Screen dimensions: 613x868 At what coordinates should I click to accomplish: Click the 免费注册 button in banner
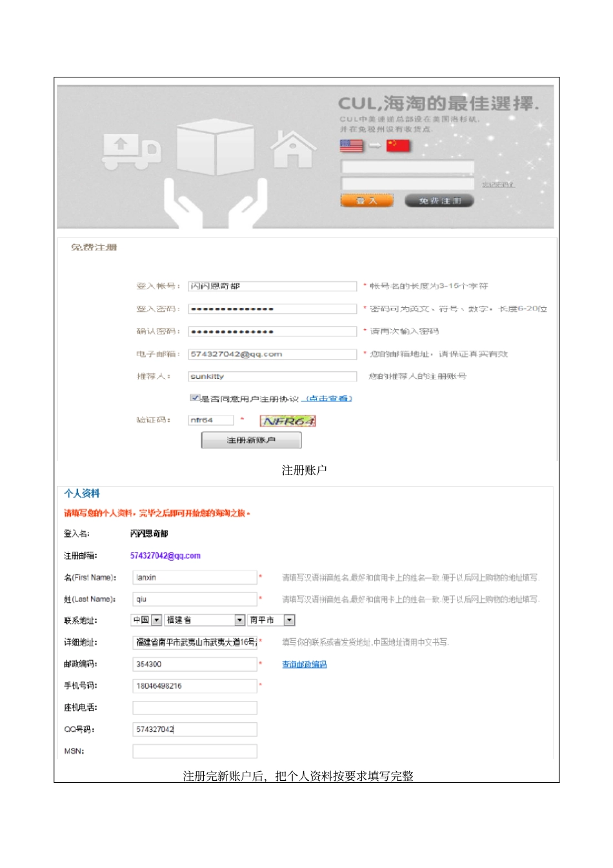click(439, 201)
